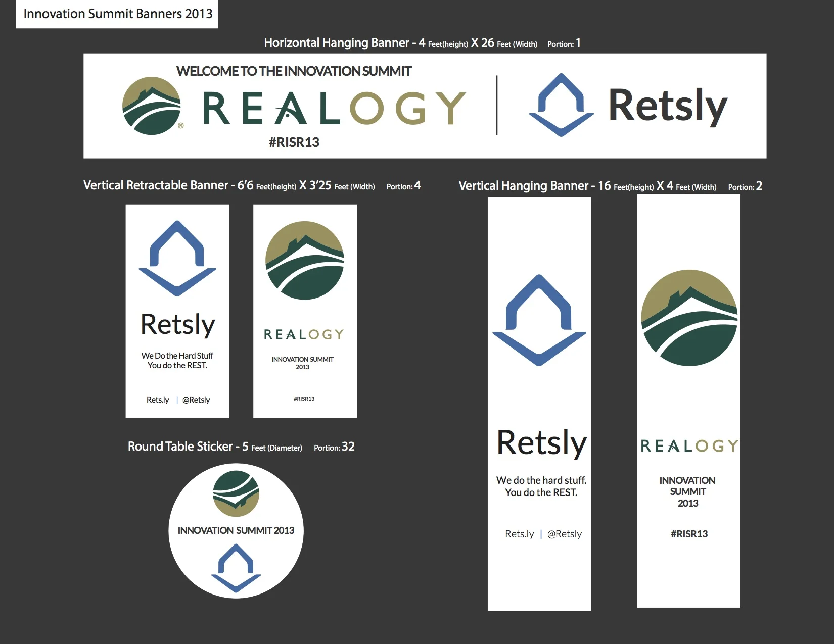Image resolution: width=834 pixels, height=644 pixels.
Task: Click Realogy circle logo on retractable banner
Action: pos(305,260)
